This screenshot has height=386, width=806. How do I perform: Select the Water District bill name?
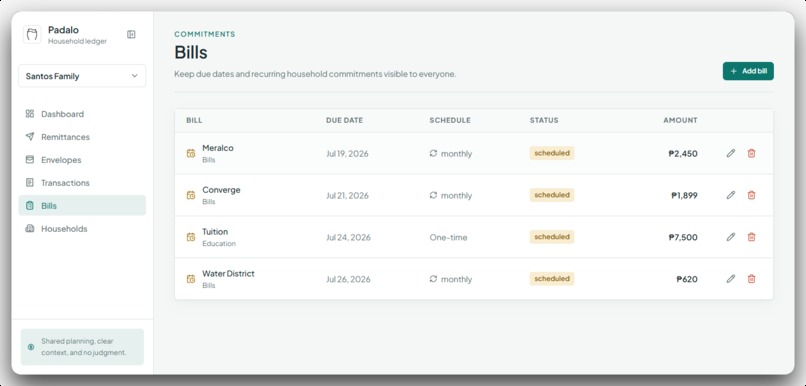[x=228, y=274]
